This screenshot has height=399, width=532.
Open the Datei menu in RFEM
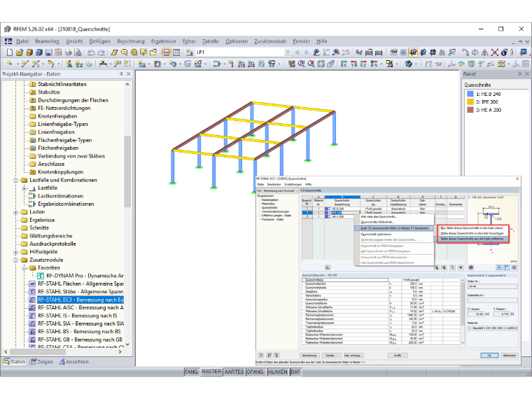pyautogui.click(x=22, y=41)
